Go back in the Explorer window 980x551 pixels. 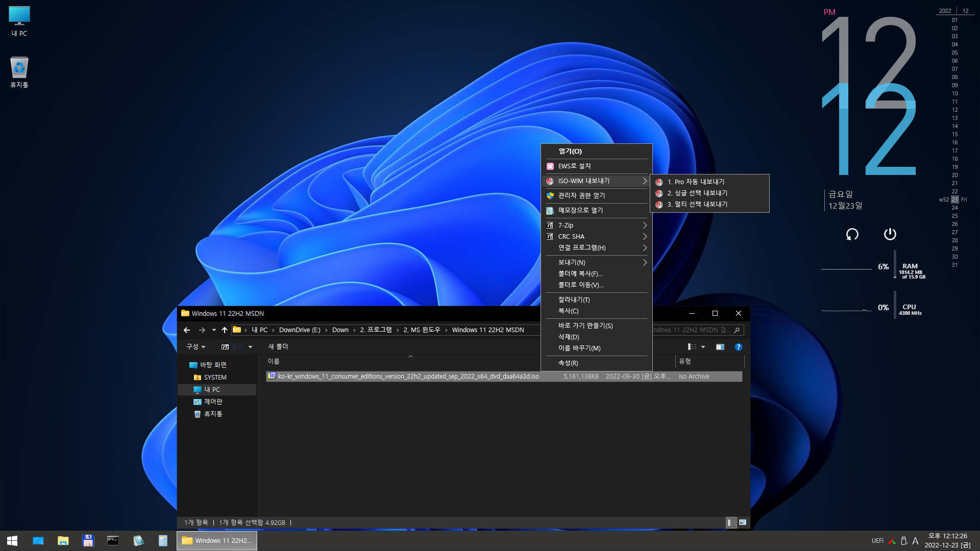187,330
